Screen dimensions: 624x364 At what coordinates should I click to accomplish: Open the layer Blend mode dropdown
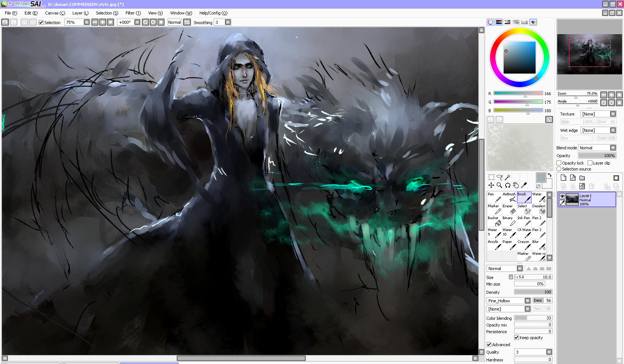pyautogui.click(x=613, y=148)
